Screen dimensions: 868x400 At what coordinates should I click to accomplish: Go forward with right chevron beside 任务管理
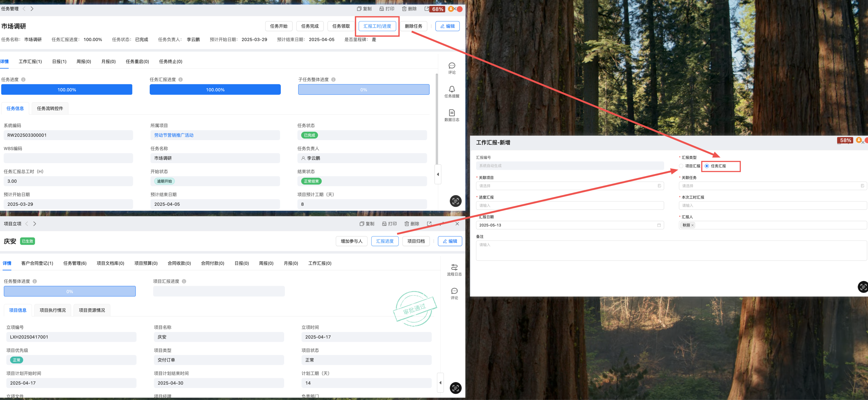click(32, 9)
